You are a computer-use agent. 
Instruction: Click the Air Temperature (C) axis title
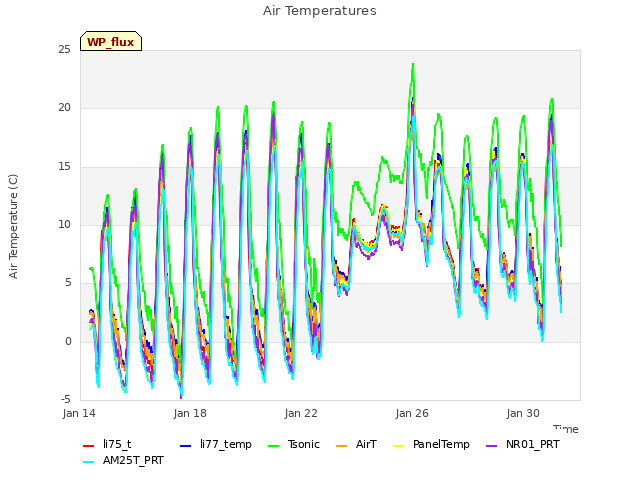pos(13,227)
